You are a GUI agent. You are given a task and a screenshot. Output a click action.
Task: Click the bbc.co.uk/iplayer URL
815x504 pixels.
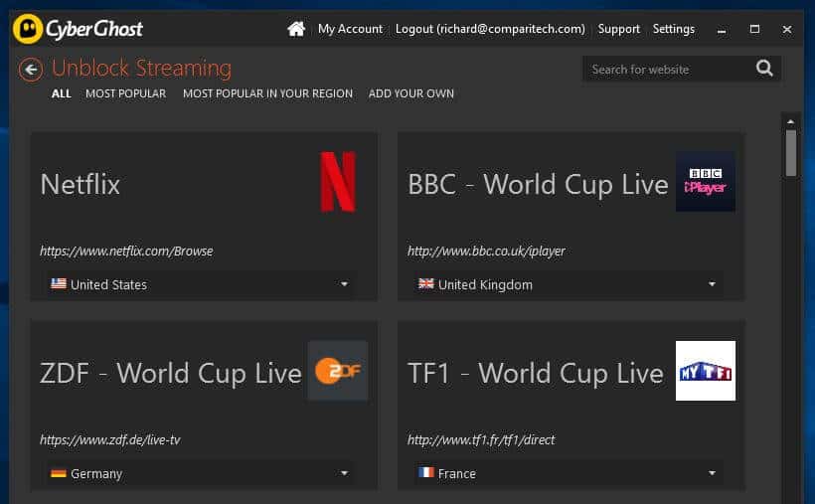coord(486,252)
